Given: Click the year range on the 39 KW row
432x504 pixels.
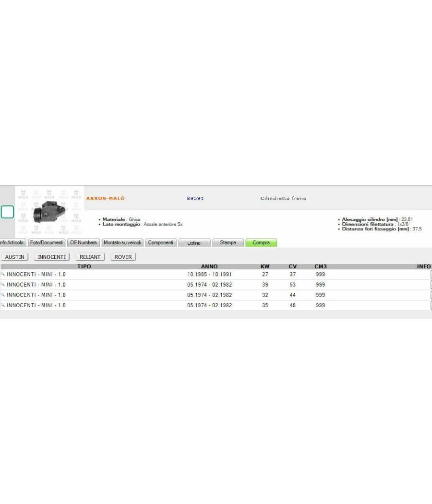Looking at the screenshot, I should (210, 285).
